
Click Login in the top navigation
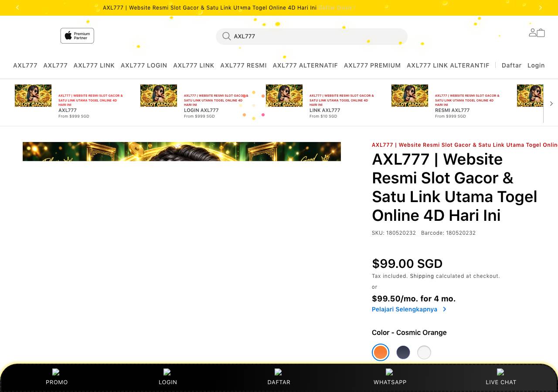[536, 65]
